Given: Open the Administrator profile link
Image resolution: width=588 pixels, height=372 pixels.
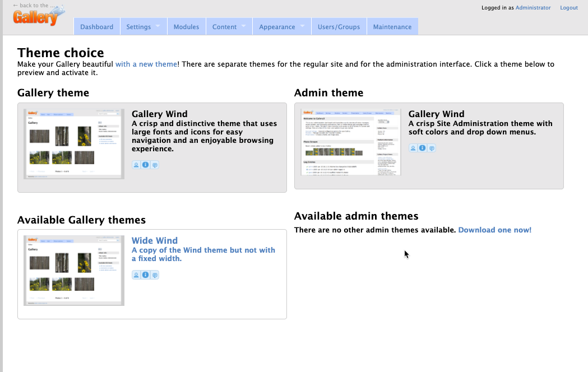Looking at the screenshot, I should click(533, 7).
